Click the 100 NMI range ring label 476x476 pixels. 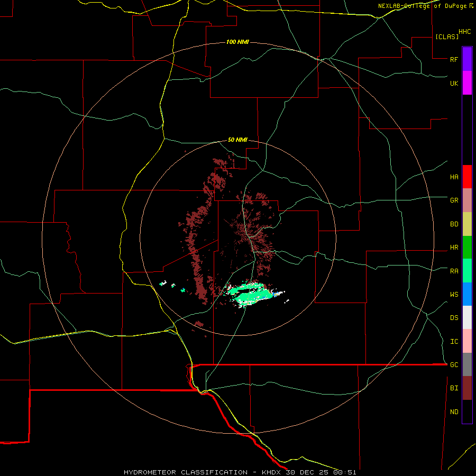pyautogui.click(x=237, y=42)
